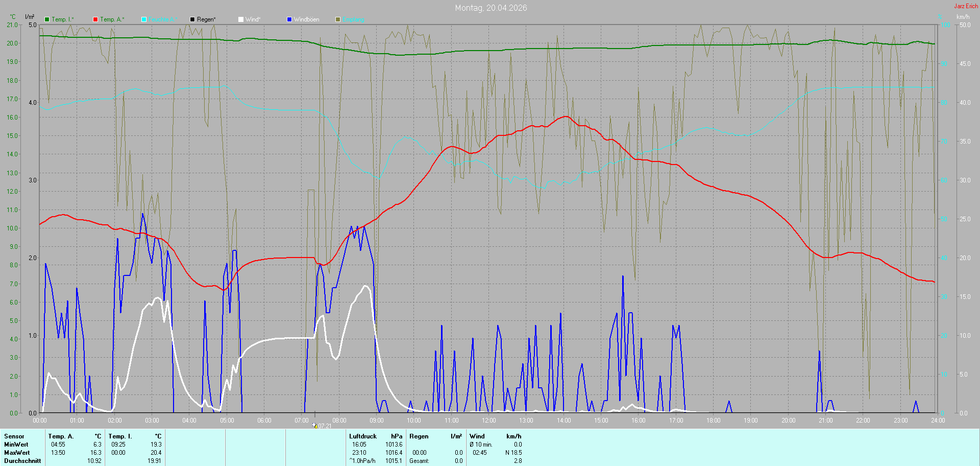Click the pressure trend '^1.0hPa/h'

tap(362, 461)
